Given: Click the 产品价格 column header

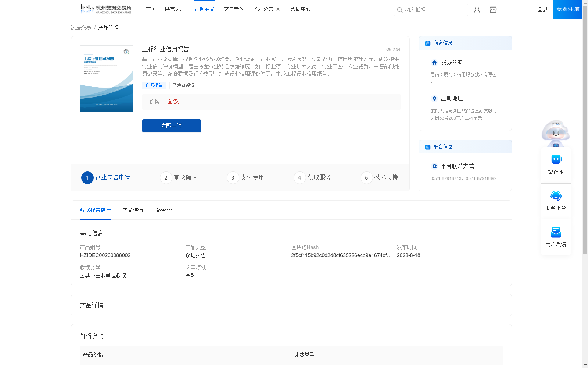Looking at the screenshot, I should tap(93, 355).
